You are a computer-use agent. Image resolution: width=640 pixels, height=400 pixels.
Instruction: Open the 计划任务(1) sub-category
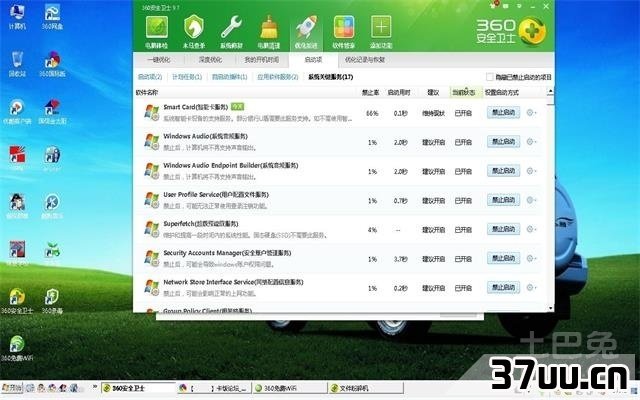(187, 77)
